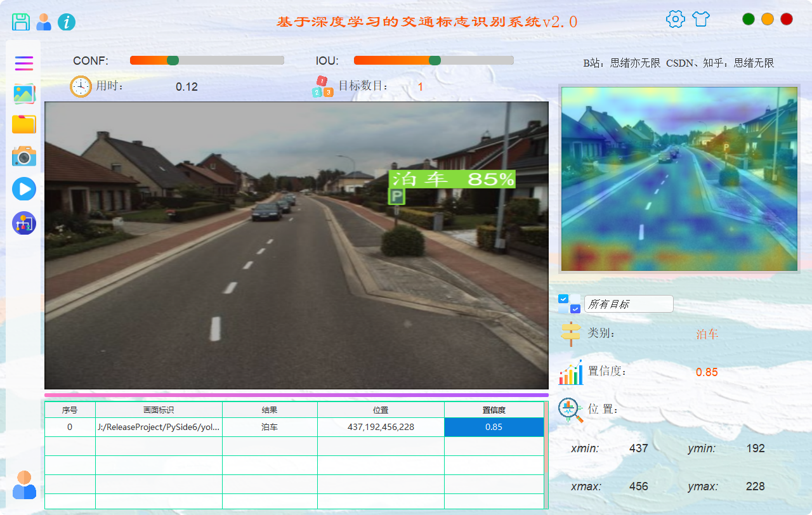Click the heatmap preview thumbnail

pos(679,179)
